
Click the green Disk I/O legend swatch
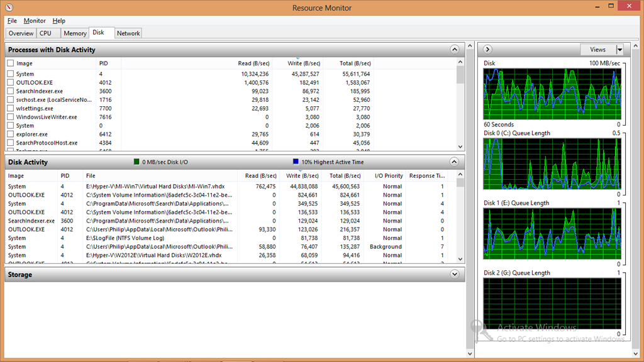(x=136, y=162)
